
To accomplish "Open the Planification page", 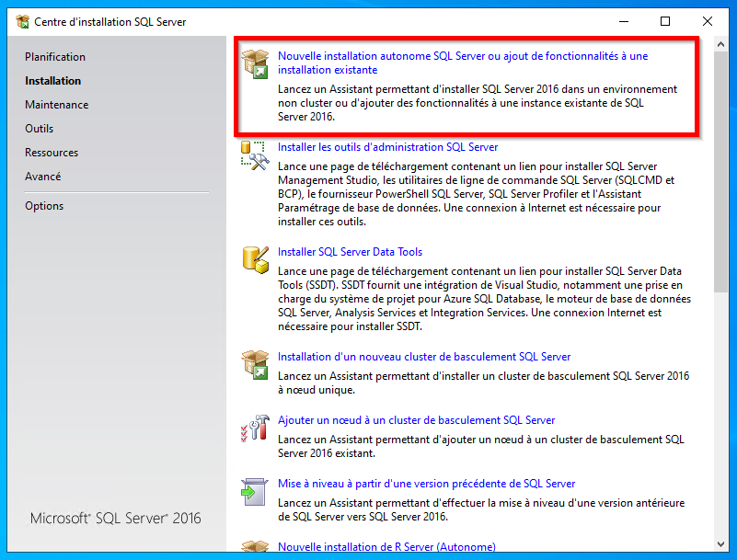I will click(x=55, y=57).
